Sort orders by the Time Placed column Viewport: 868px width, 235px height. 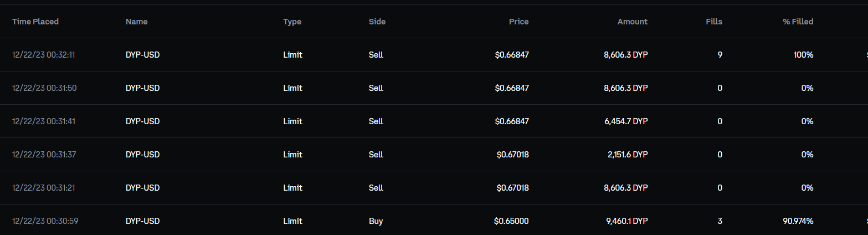[35, 22]
